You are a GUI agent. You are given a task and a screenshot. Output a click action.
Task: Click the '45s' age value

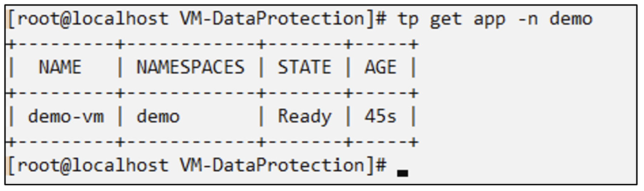point(380,117)
